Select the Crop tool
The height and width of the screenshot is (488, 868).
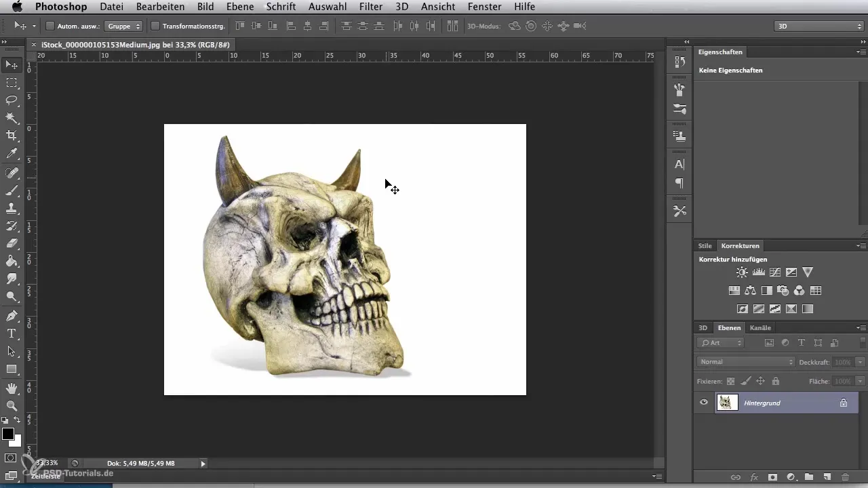(12, 136)
